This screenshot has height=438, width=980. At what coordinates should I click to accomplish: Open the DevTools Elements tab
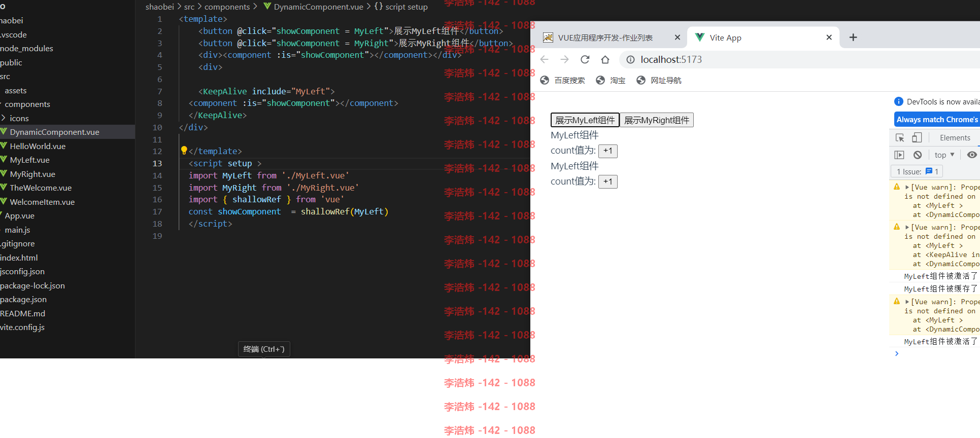[x=955, y=138]
